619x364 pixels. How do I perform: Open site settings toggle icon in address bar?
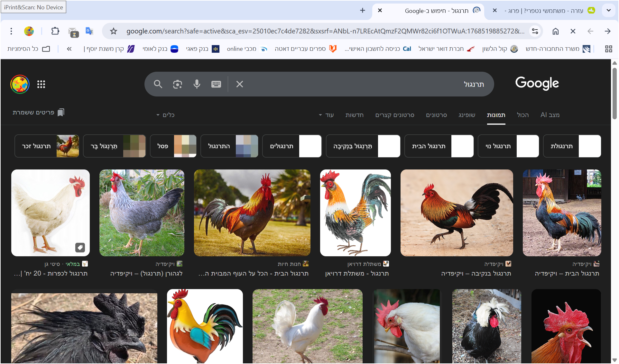tap(535, 31)
